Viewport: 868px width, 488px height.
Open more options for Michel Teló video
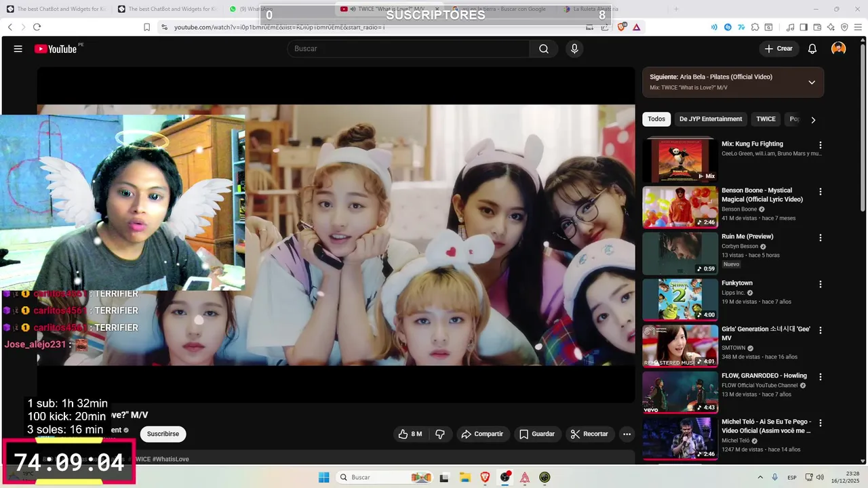820,423
